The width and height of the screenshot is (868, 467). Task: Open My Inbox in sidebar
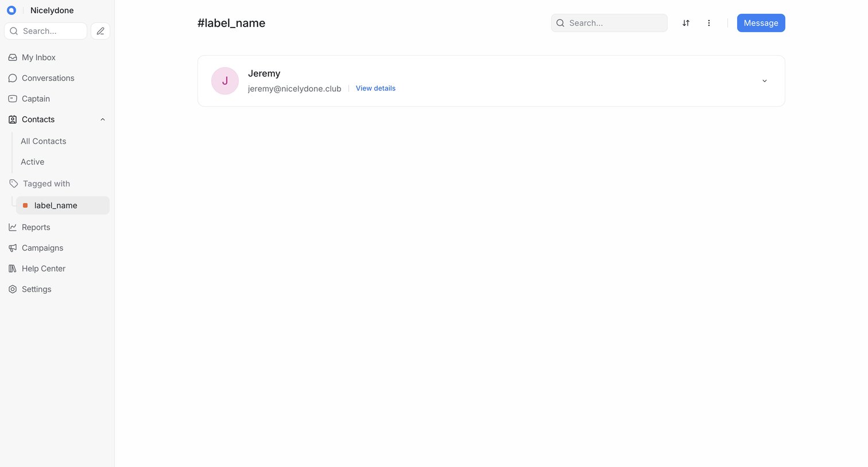coord(38,57)
